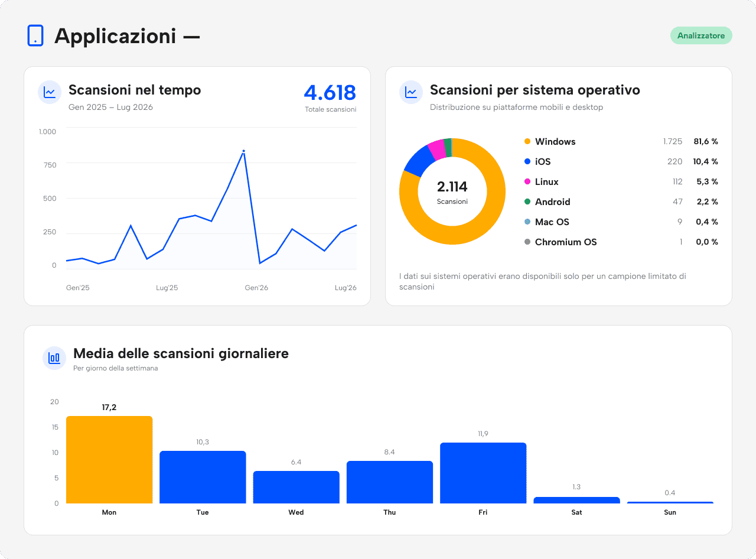The image size is (756, 559).
Task: Click the "Android" legend label
Action: (553, 201)
